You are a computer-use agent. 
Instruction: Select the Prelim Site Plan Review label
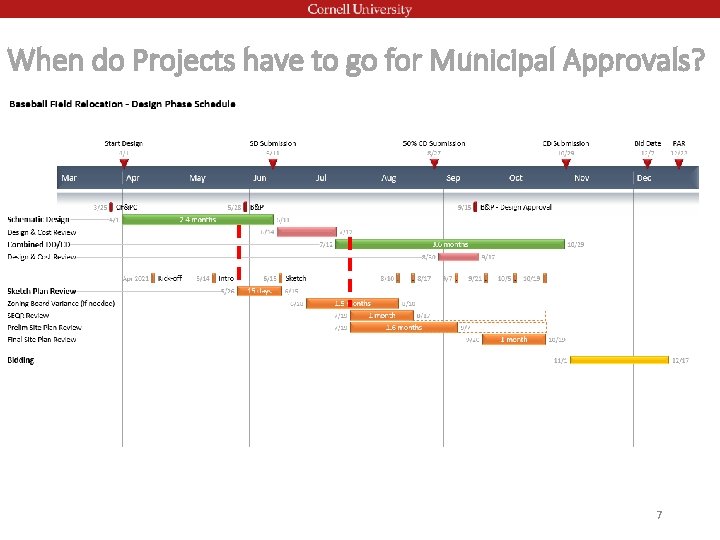[x=44, y=327]
